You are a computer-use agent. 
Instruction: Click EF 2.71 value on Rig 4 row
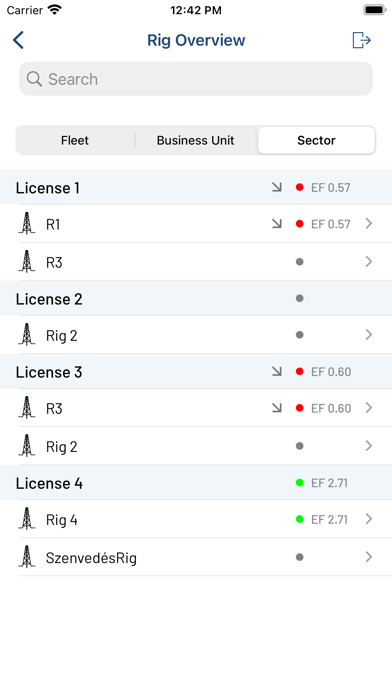329,519
